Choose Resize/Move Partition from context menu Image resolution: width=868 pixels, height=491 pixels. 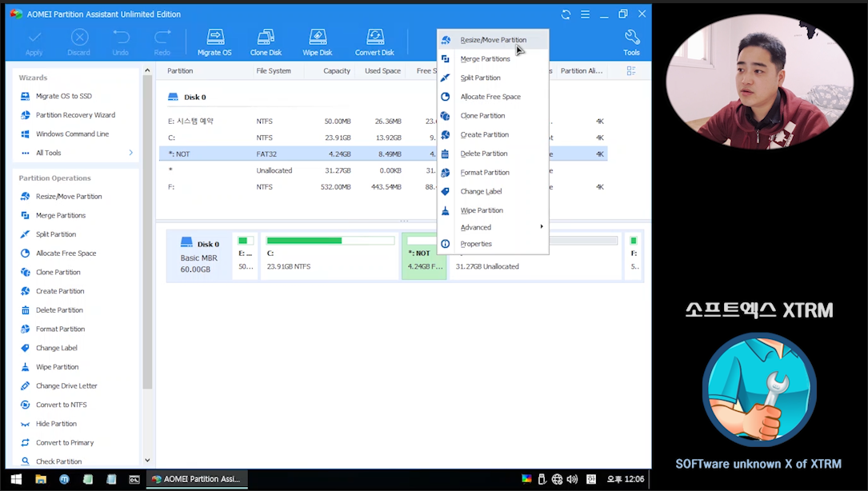point(494,40)
